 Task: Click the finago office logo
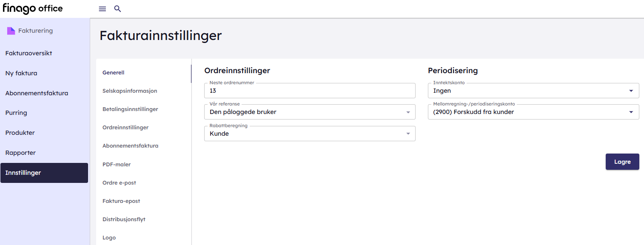pos(33,9)
